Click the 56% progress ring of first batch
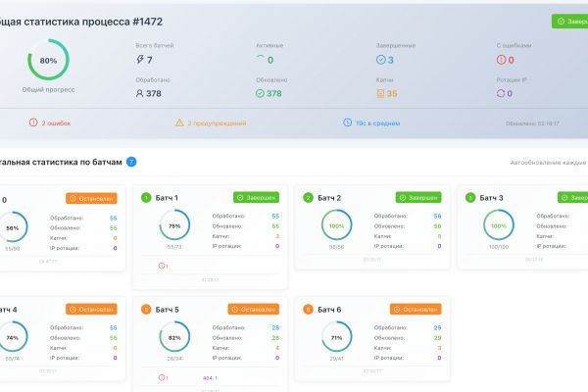Screen dimensions: 588x392 pyautogui.click(x=13, y=227)
